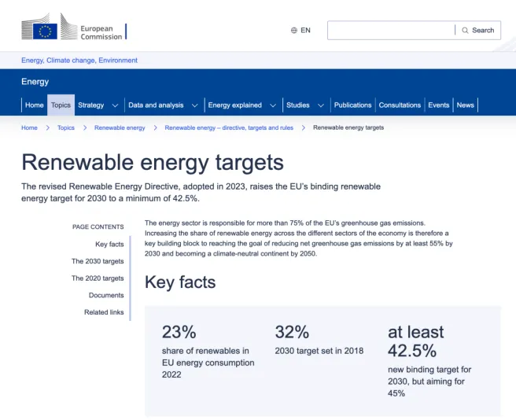Jump to The 2030 targets section

(98, 261)
